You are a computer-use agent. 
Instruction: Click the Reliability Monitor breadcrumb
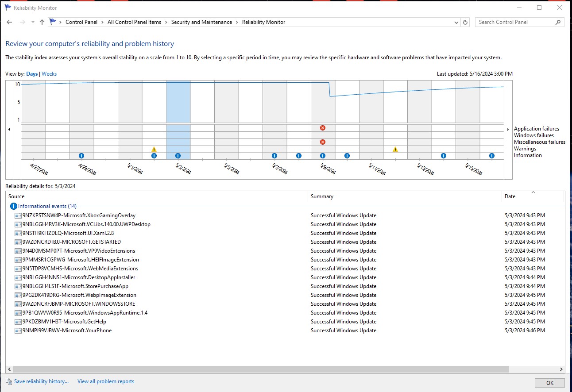(263, 22)
